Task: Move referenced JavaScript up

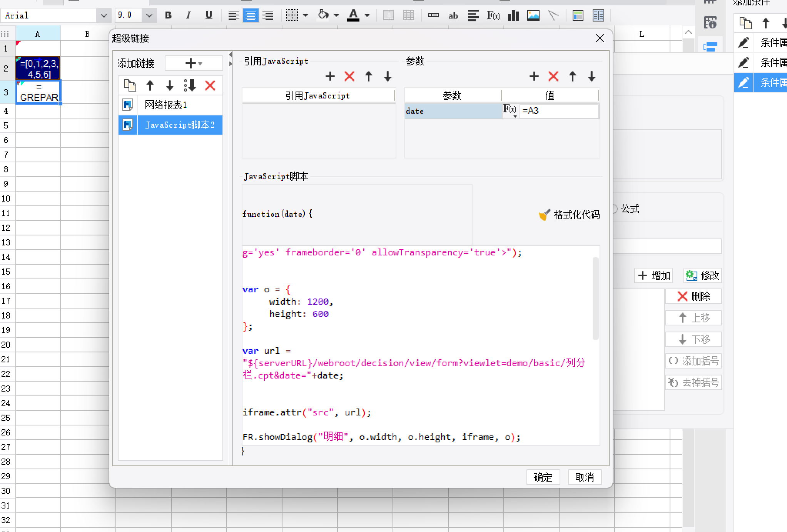Action: click(369, 76)
